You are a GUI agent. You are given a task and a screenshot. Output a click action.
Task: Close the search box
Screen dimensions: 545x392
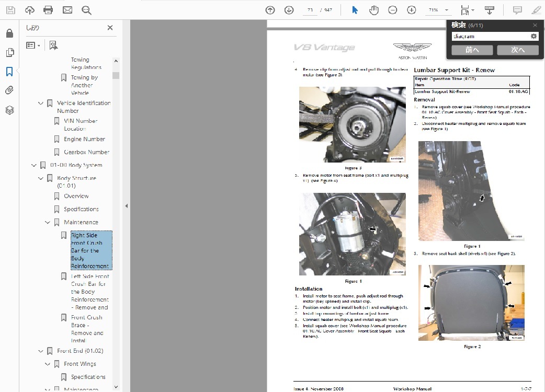(x=535, y=25)
